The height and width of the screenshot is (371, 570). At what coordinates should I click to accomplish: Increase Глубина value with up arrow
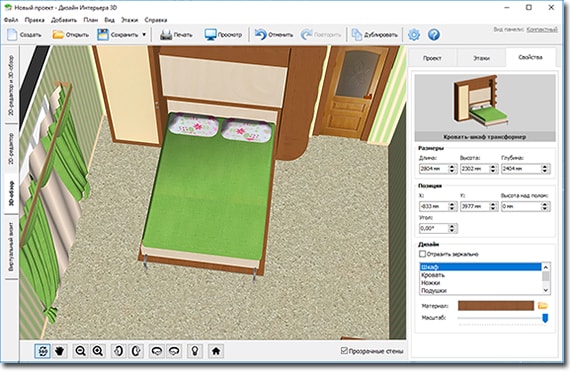pos(544,166)
